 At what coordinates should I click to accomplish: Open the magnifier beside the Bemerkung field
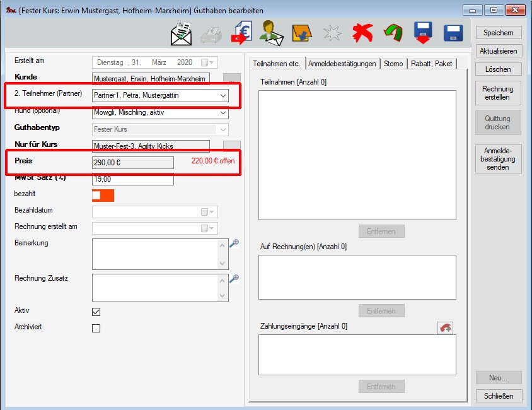[x=234, y=243]
